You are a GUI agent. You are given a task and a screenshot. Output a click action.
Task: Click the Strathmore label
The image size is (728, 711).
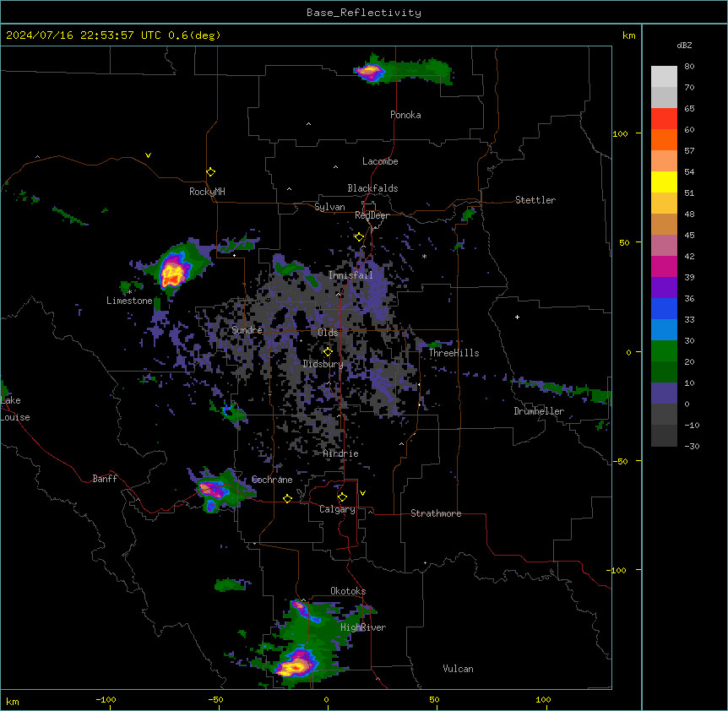[436, 513]
